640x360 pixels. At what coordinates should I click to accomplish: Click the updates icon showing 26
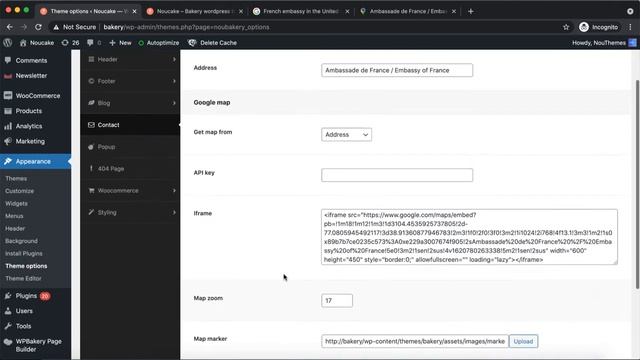point(65,42)
